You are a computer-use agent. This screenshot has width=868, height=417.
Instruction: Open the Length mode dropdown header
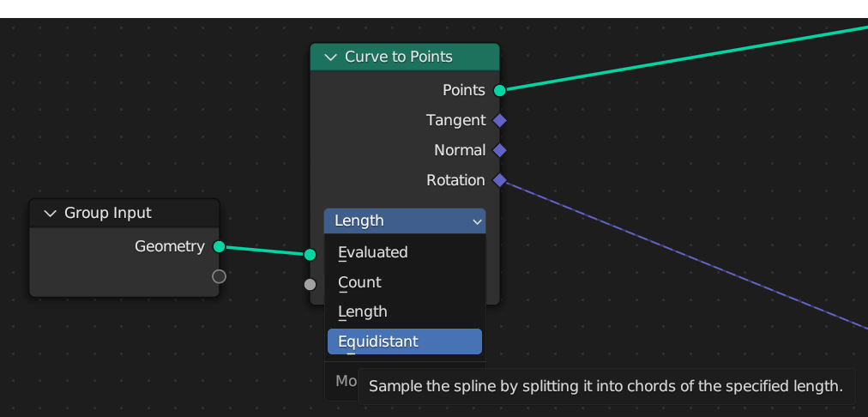tap(405, 221)
